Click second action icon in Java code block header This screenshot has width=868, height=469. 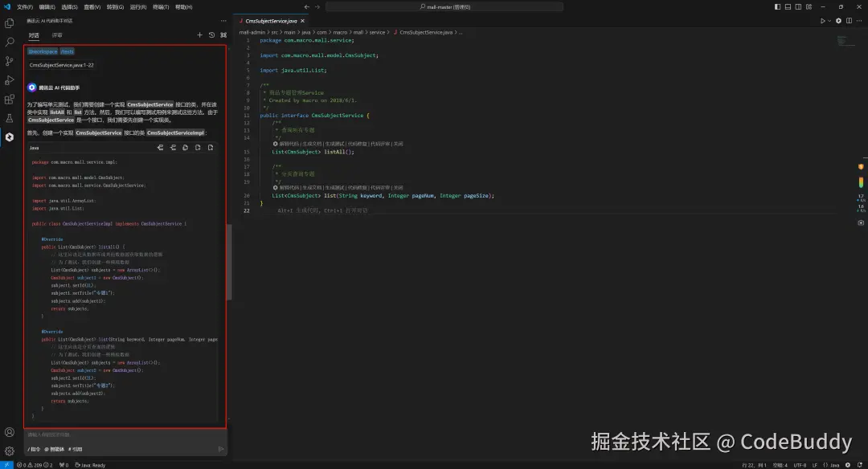173,148
